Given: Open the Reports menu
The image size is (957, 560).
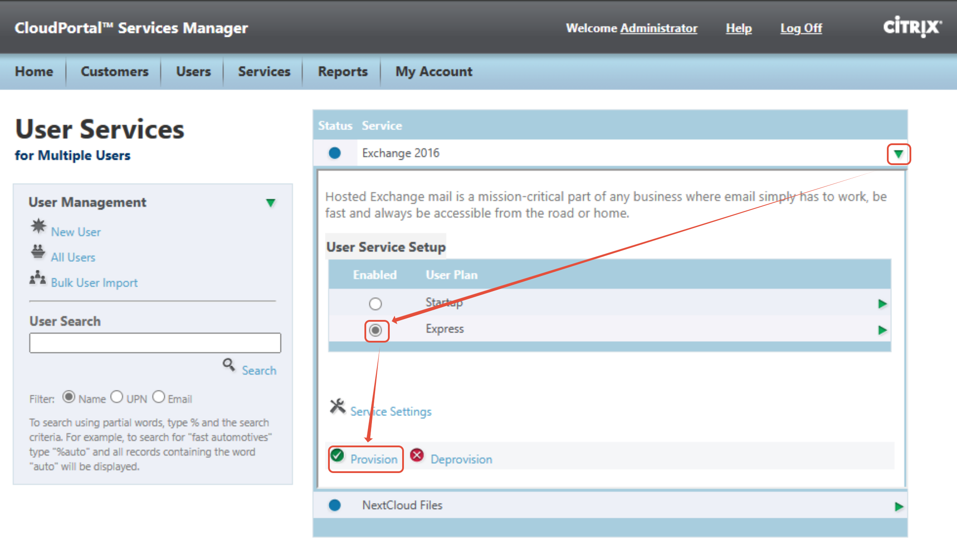Looking at the screenshot, I should point(343,71).
